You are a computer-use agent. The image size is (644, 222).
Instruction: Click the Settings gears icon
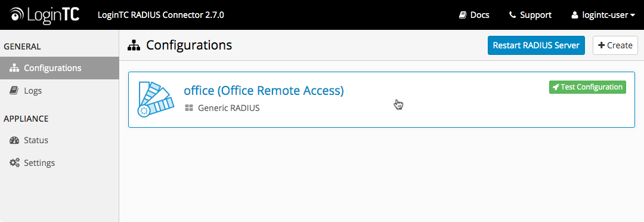click(14, 163)
